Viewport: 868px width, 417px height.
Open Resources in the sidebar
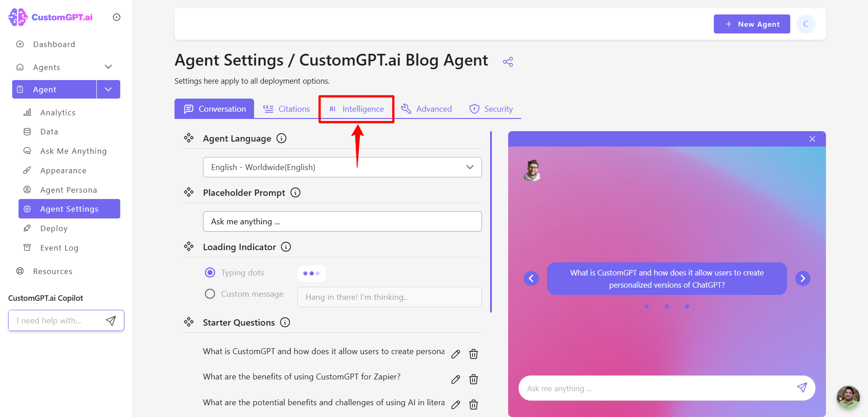(52, 271)
